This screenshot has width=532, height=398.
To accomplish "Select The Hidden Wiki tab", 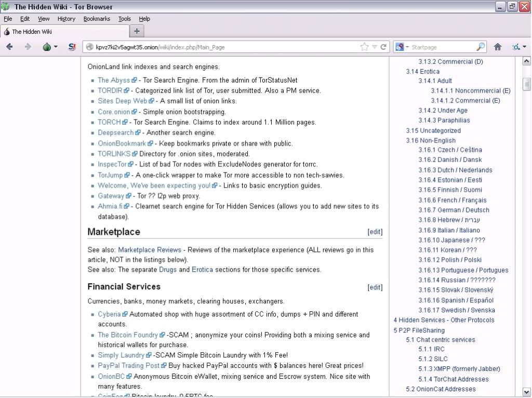I will coord(64,32).
